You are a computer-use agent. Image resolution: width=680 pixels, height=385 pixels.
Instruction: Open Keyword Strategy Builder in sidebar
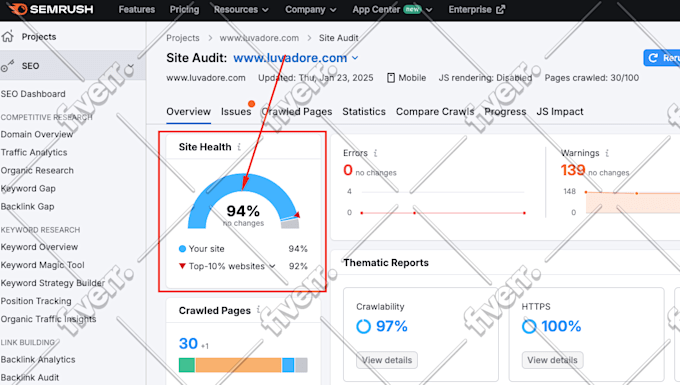[x=52, y=283]
